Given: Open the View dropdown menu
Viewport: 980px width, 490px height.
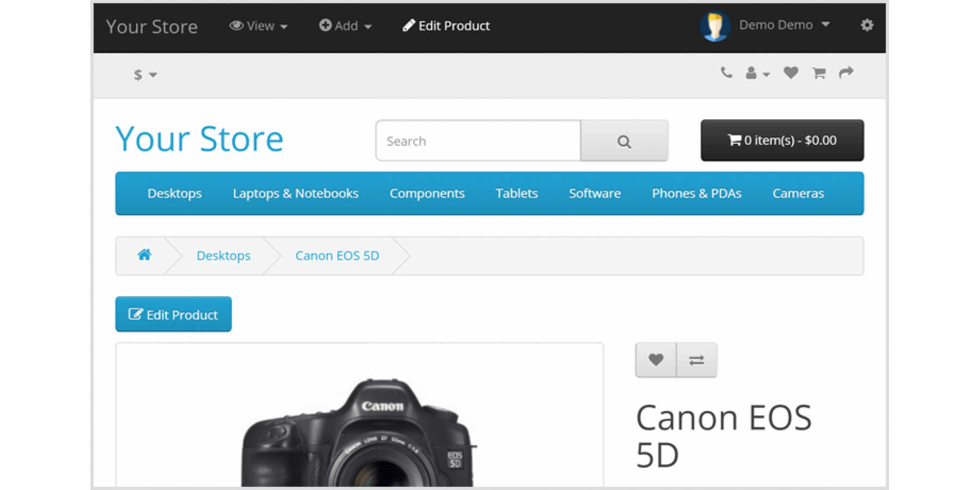Looking at the screenshot, I should click(x=259, y=26).
